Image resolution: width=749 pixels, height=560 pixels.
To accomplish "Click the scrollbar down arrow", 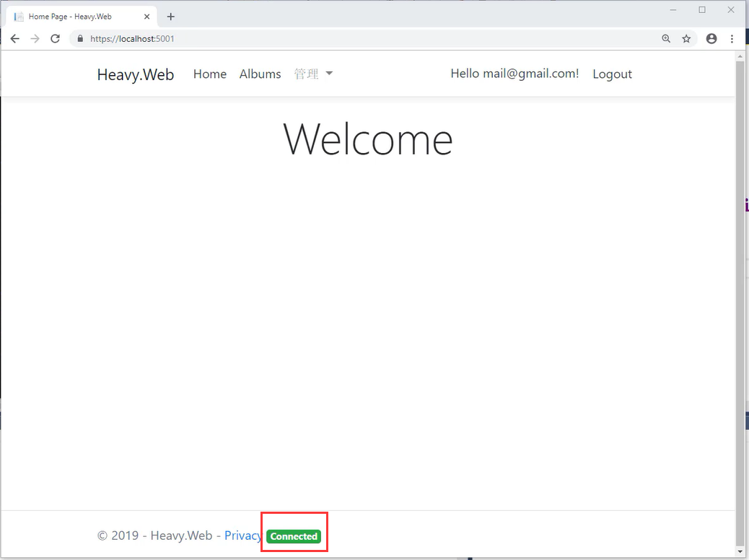I will pyautogui.click(x=740, y=552).
